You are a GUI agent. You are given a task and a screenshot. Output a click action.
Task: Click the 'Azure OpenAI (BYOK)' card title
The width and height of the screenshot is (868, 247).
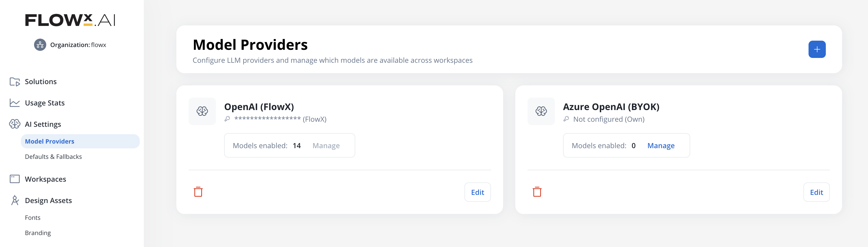click(611, 107)
